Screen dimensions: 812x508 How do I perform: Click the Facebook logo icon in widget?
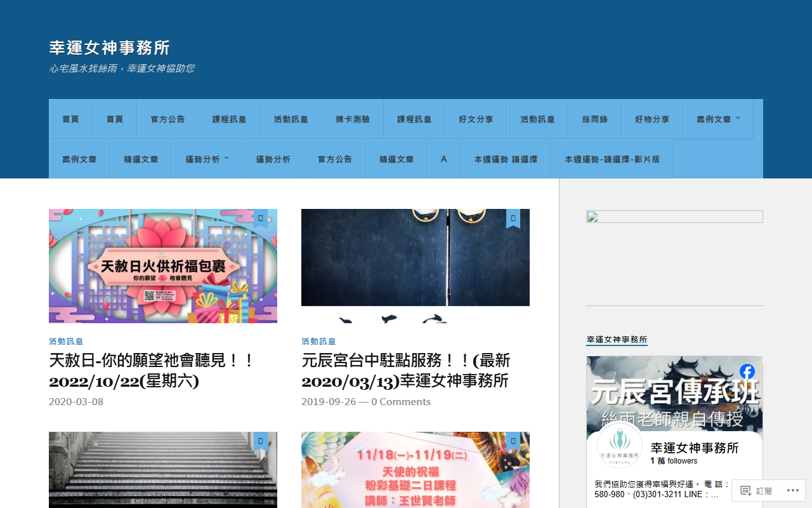click(747, 371)
